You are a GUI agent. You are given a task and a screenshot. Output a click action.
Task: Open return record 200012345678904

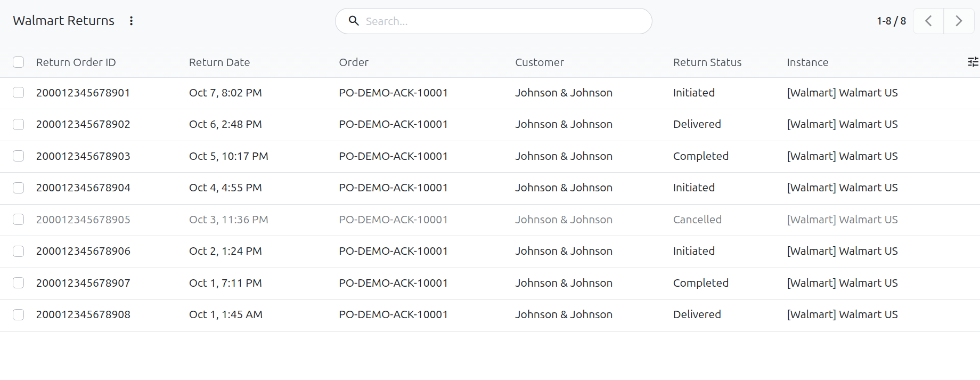pyautogui.click(x=83, y=188)
